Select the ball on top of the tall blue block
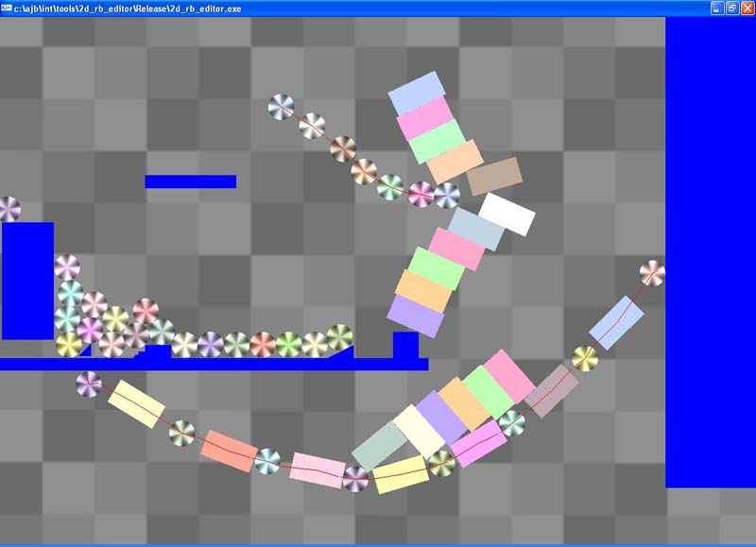Viewport: 756px width, 547px height. tap(9, 209)
